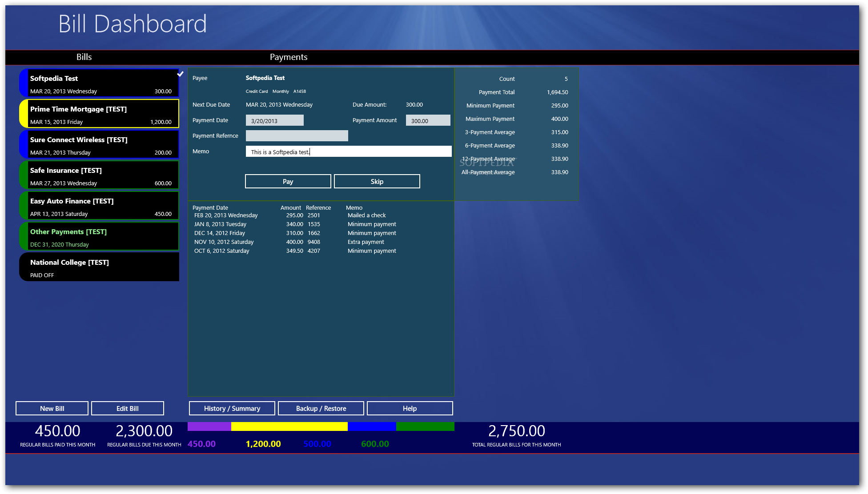Open History / Summary
Viewport: 868px width, 494px height.
[x=232, y=408]
